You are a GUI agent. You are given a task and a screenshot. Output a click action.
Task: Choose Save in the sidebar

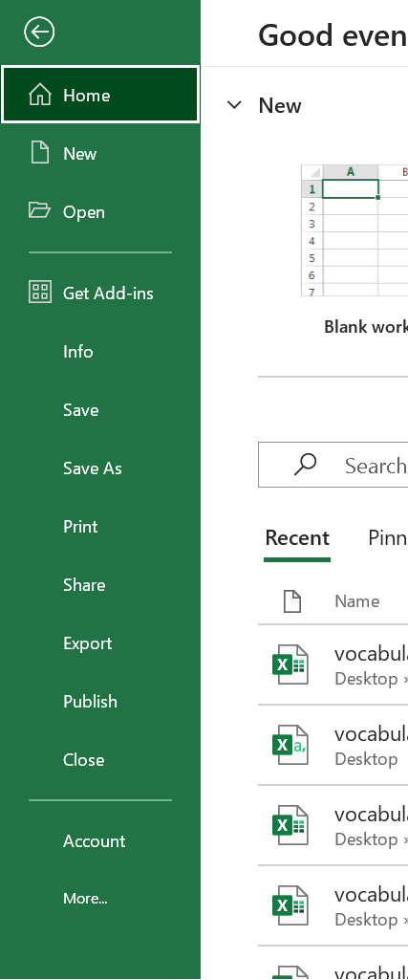coord(100,409)
